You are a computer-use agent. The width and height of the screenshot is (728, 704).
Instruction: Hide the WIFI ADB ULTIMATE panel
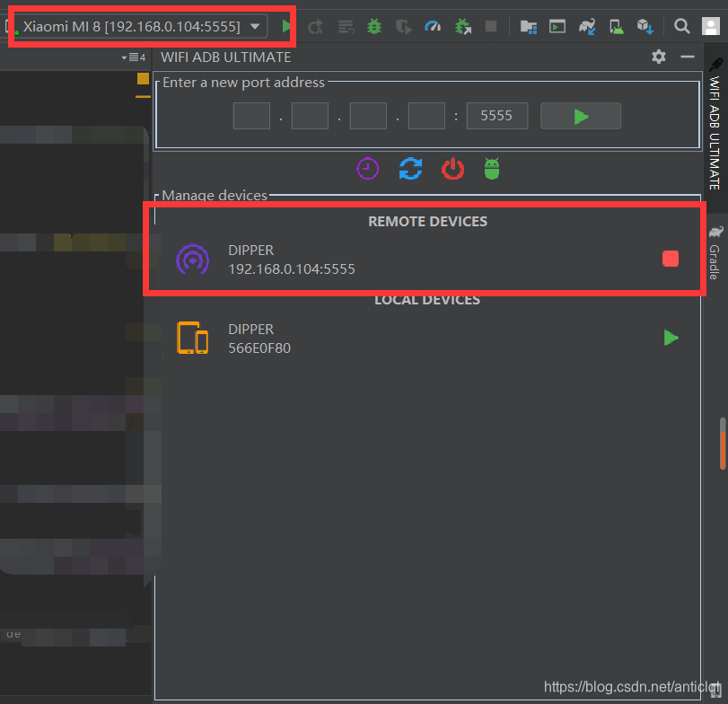click(x=688, y=57)
